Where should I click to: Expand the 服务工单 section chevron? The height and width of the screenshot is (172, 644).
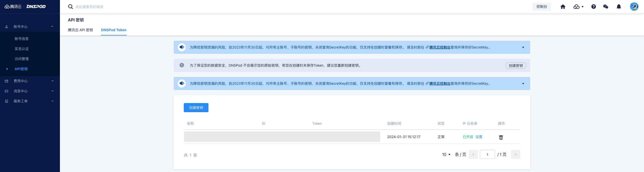pyautogui.click(x=52, y=101)
